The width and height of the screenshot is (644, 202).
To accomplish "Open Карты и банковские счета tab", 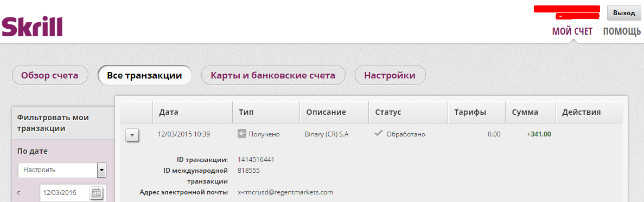I will (273, 75).
